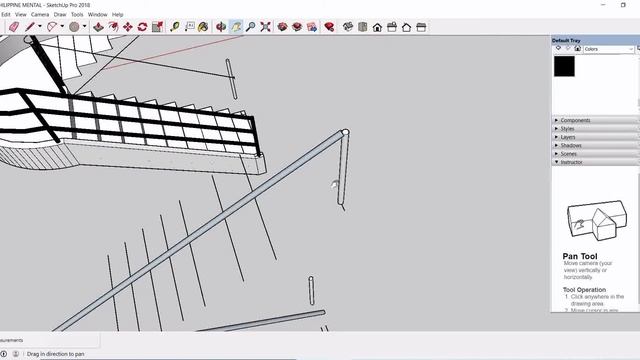
Task: Click the box icon after filled house
Action: (392, 27)
